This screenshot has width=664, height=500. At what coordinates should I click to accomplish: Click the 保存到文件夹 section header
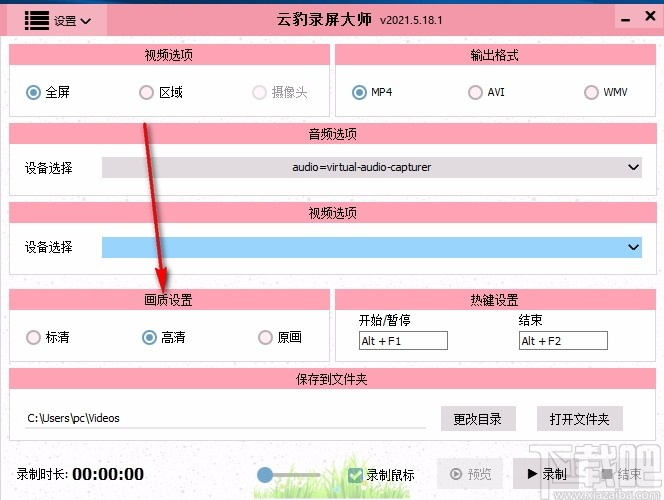tap(332, 379)
